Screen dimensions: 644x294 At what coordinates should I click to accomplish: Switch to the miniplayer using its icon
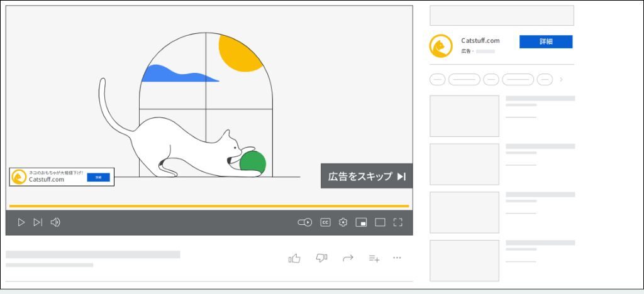[362, 222]
